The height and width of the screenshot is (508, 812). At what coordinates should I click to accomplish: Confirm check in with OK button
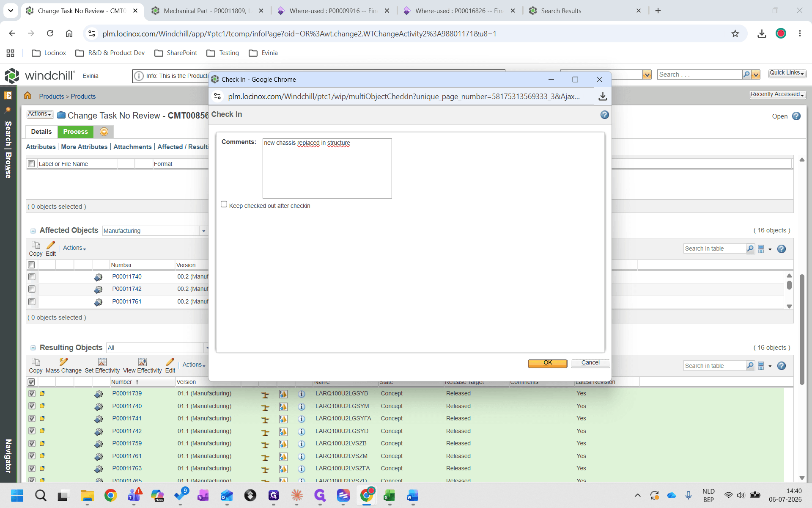pos(547,363)
